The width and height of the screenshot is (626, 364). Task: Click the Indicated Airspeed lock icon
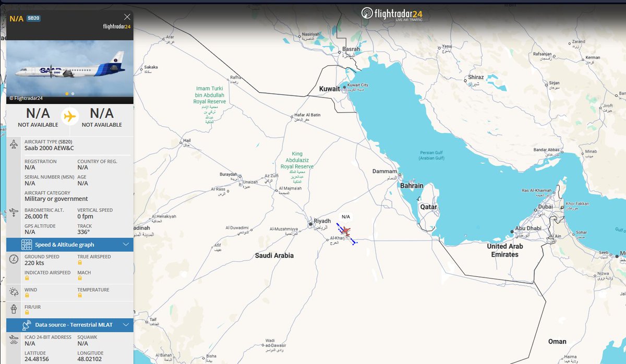tap(27, 279)
